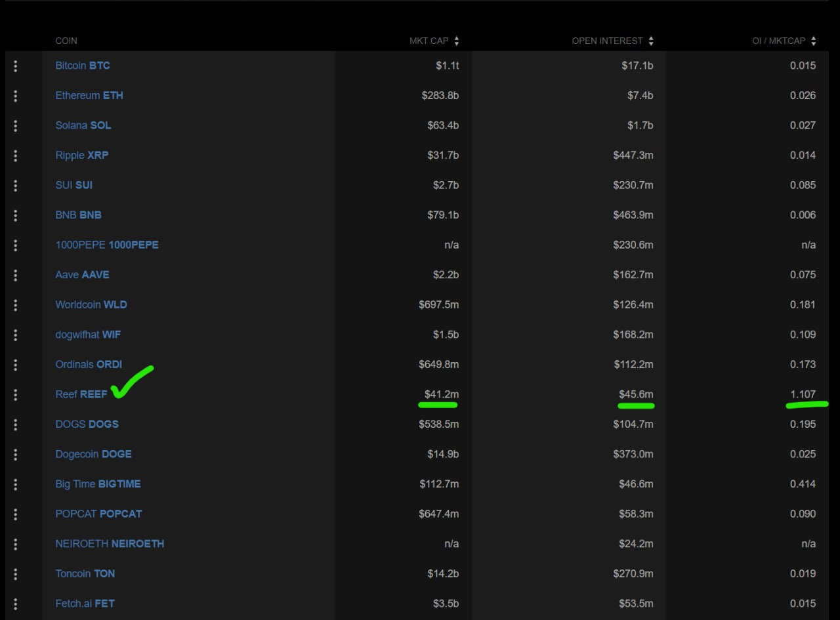Screen dimensions: 840x620
Task: Click the kebab icon for Worldcoin WLD
Action: [15, 304]
